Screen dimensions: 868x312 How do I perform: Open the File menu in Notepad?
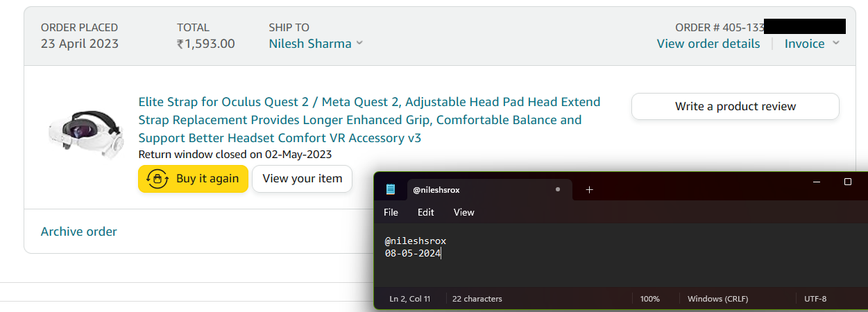[391, 212]
